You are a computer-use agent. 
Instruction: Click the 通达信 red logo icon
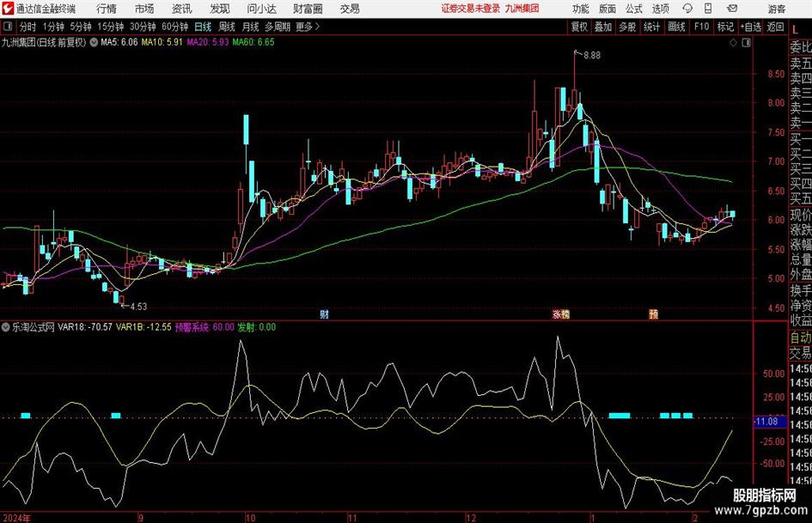click(x=8, y=9)
